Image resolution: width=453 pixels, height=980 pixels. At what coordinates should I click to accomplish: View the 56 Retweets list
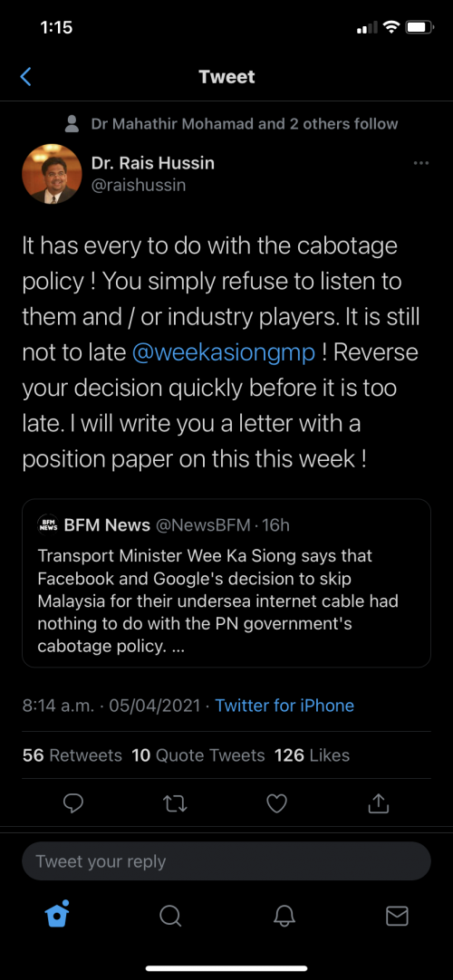click(72, 755)
